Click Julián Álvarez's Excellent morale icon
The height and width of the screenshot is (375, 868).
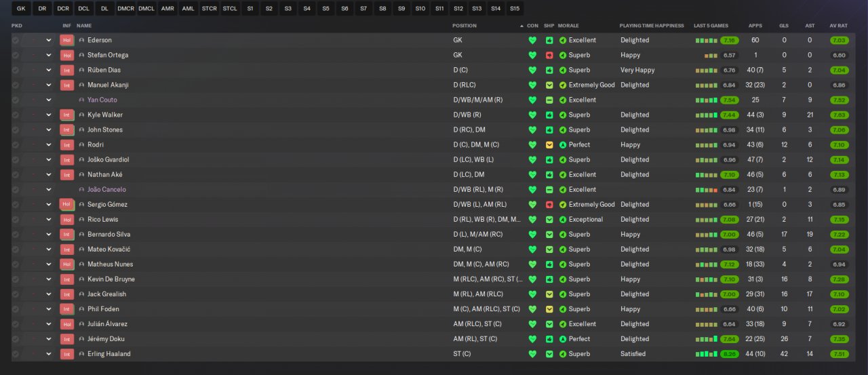[x=563, y=324]
